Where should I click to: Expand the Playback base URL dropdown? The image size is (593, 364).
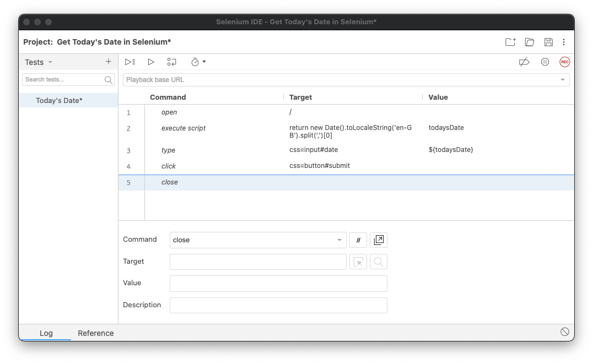pos(563,80)
